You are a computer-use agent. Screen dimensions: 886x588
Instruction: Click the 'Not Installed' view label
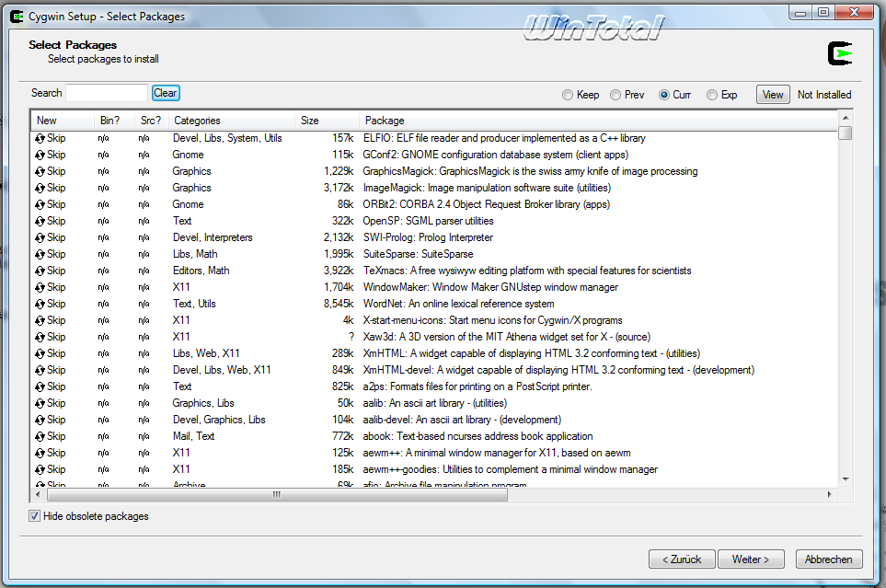coord(824,95)
